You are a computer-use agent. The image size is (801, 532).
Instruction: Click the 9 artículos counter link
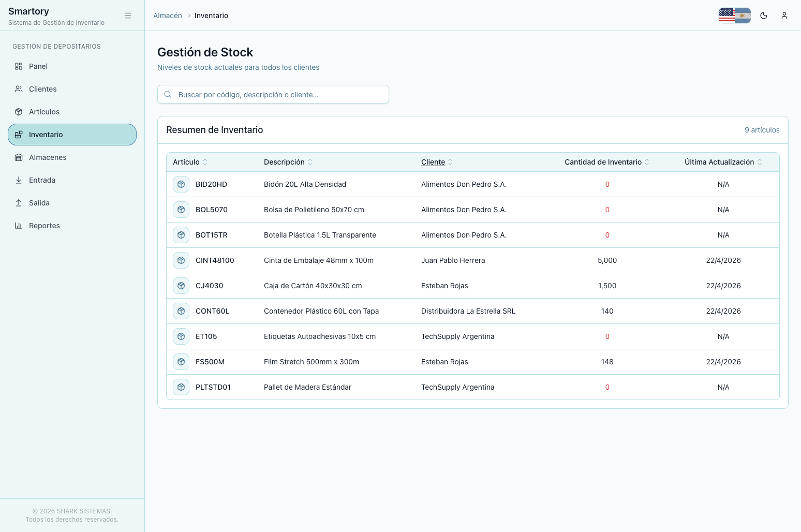(x=762, y=130)
